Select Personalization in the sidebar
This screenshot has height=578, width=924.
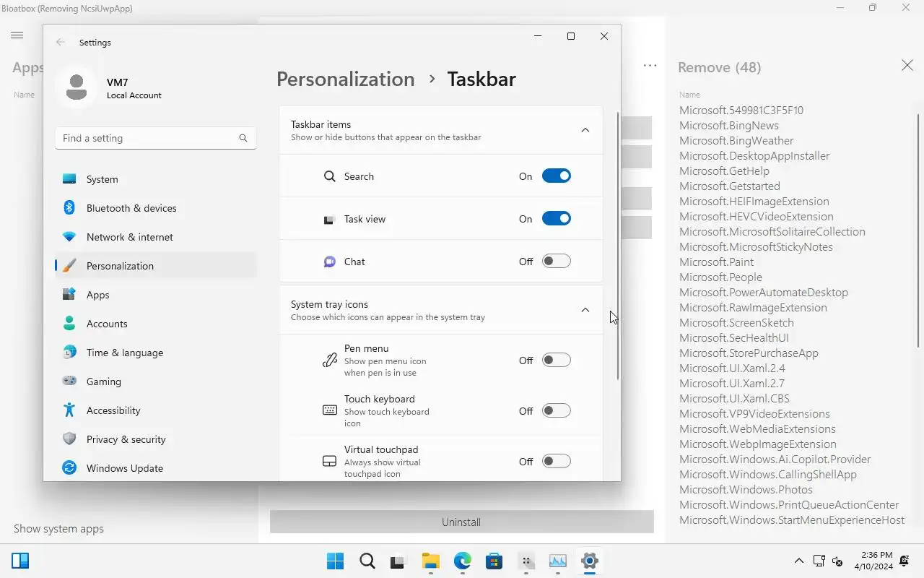click(156, 266)
